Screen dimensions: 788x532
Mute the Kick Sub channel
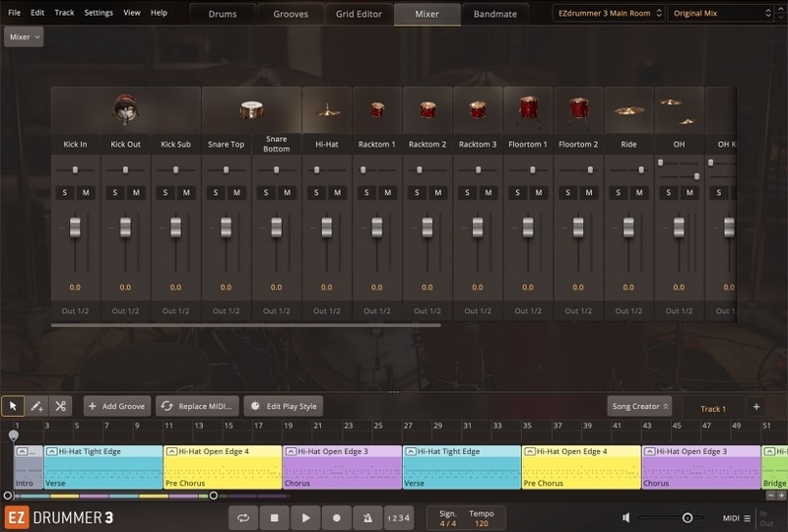coord(186,192)
